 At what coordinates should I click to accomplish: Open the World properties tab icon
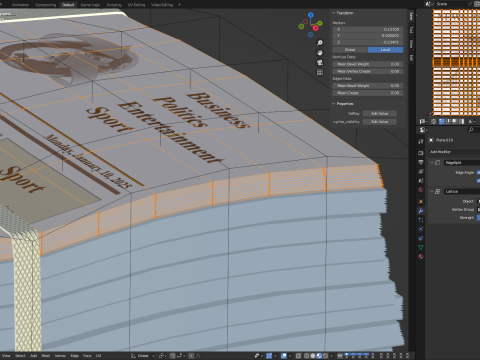click(421, 190)
